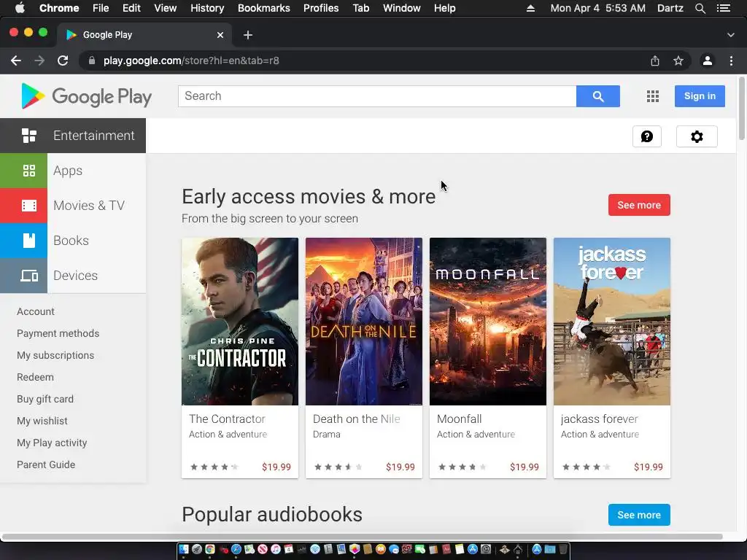Click the Early access movies & more heading
Image resolution: width=747 pixels, height=560 pixels.
[309, 197]
